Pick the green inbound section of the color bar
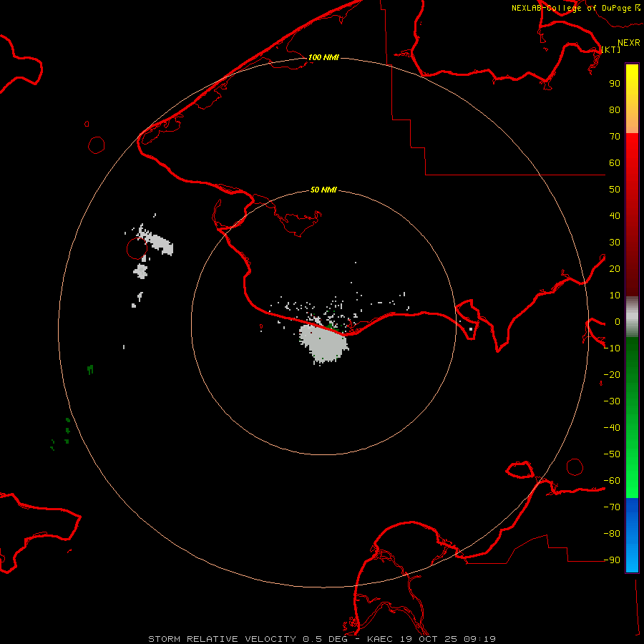The height and width of the screenshot is (644, 644). (x=632, y=418)
